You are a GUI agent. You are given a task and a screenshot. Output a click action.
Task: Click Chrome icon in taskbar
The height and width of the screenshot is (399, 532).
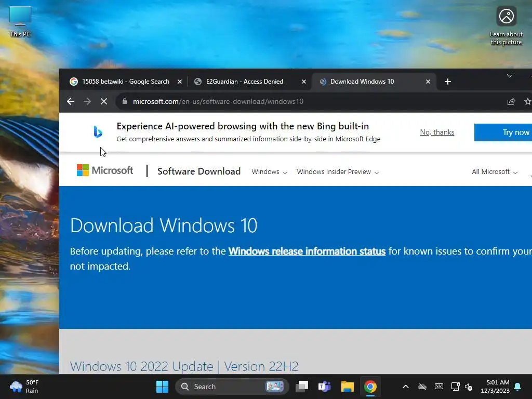[x=370, y=387]
